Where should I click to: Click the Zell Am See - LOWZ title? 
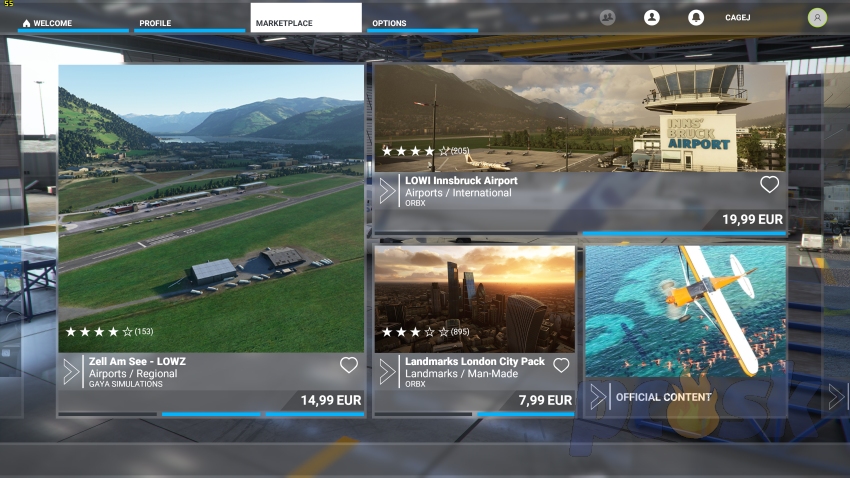tap(137, 361)
